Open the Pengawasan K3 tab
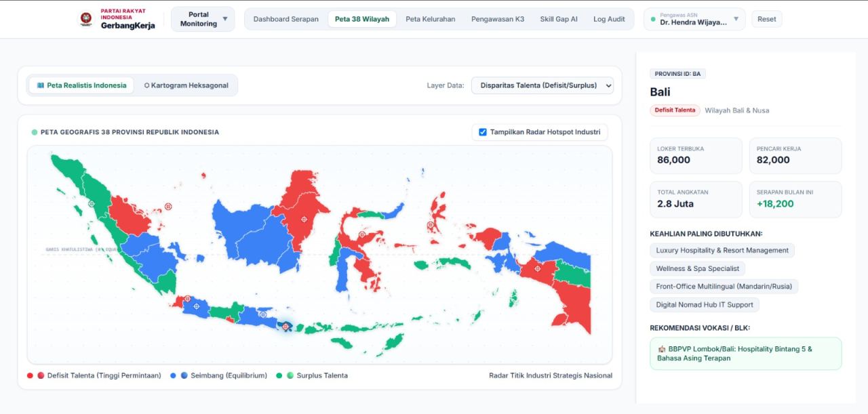This screenshot has height=414, width=868. (x=498, y=19)
